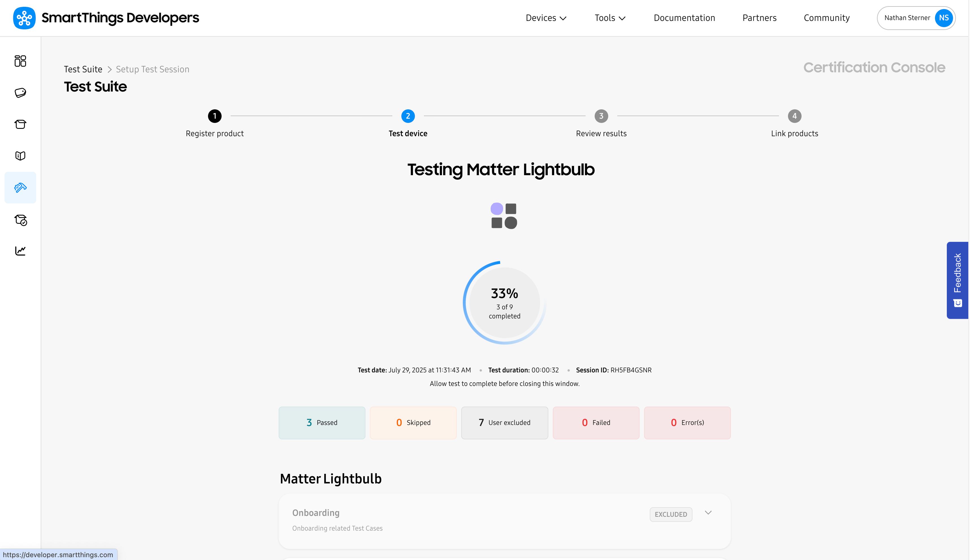Click the open book sidebar icon
The height and width of the screenshot is (560, 970).
pyautogui.click(x=20, y=156)
